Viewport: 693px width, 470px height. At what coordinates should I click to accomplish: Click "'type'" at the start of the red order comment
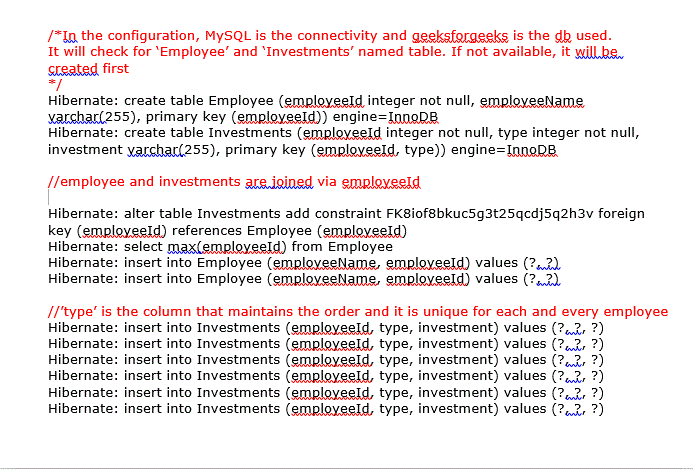coord(80,312)
